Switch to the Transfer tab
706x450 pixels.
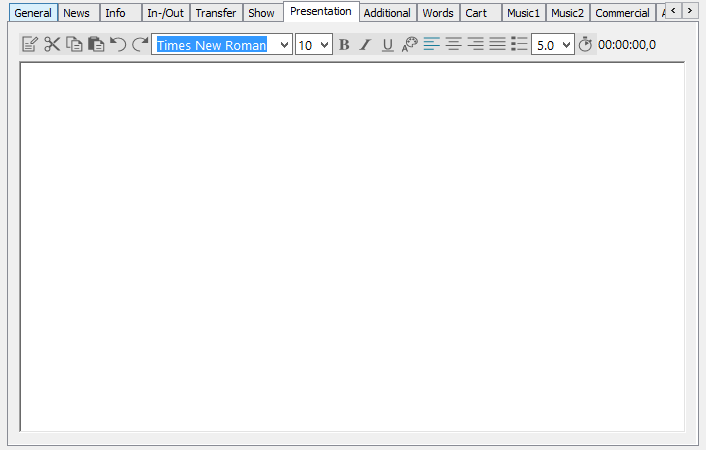[x=216, y=13]
